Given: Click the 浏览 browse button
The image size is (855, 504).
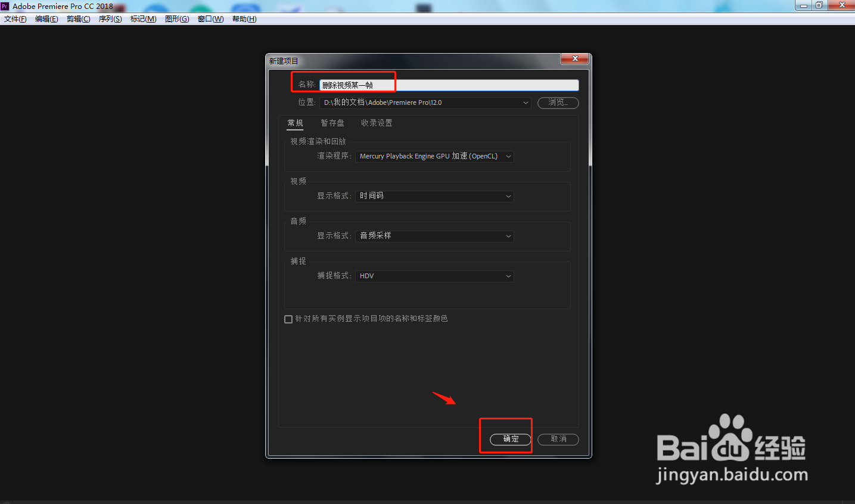Looking at the screenshot, I should click(x=558, y=102).
